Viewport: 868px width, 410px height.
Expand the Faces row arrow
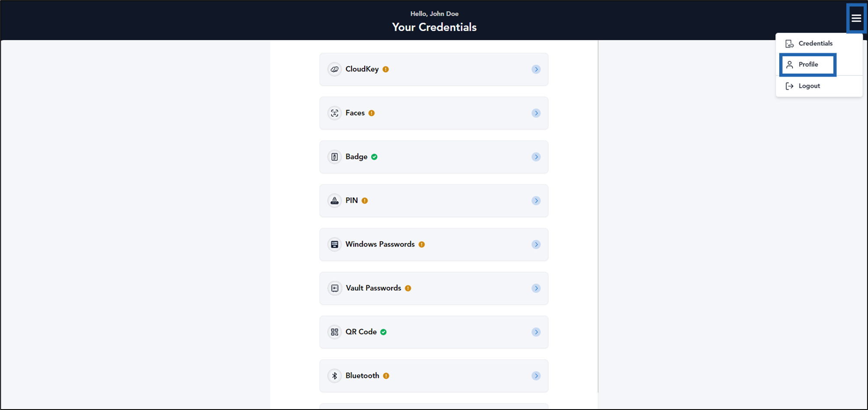(x=536, y=113)
